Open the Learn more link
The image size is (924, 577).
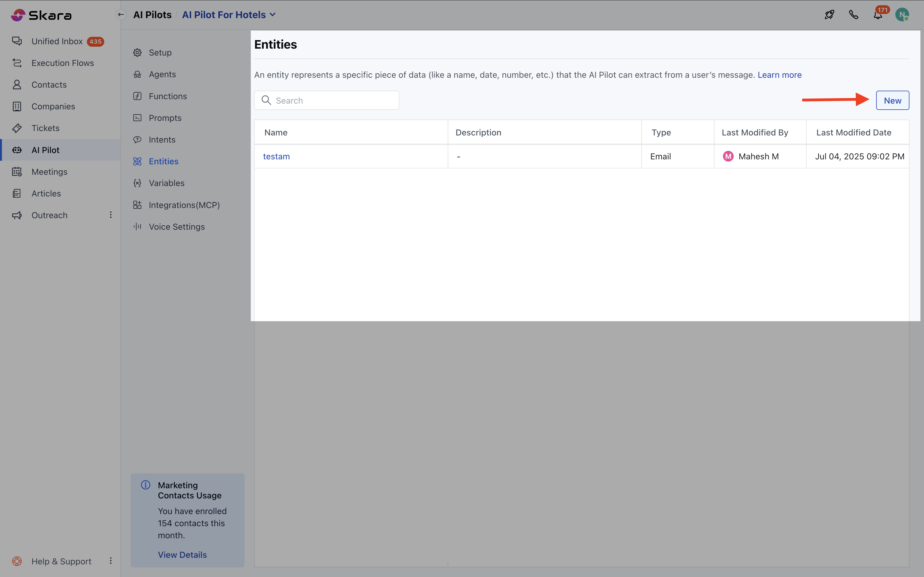(x=779, y=75)
